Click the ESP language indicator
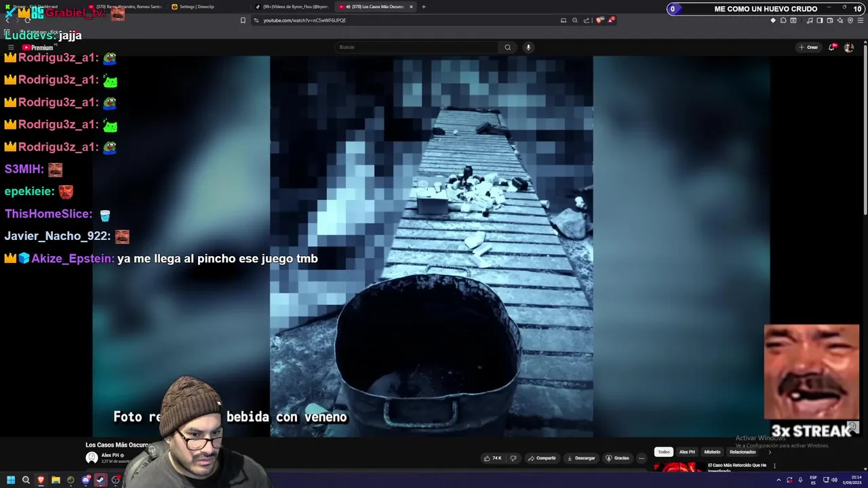 [x=813, y=480]
